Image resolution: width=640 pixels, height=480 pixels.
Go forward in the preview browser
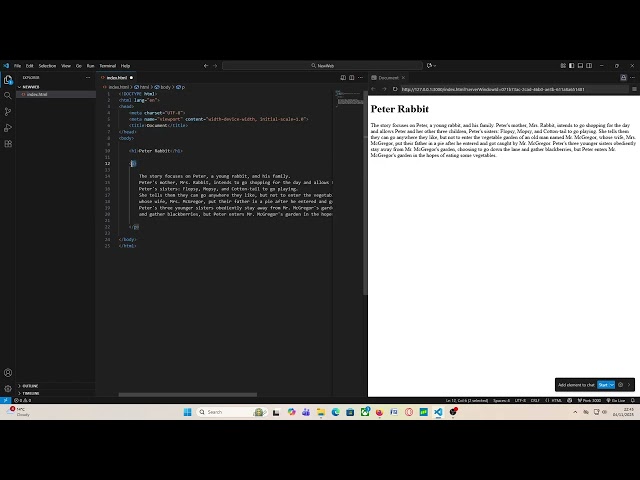(x=384, y=89)
